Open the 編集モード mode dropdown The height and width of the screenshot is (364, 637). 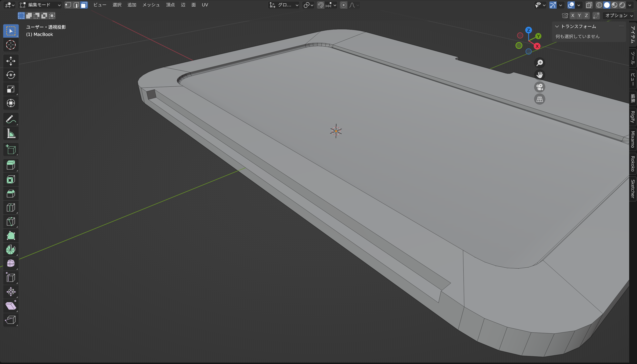[40, 5]
